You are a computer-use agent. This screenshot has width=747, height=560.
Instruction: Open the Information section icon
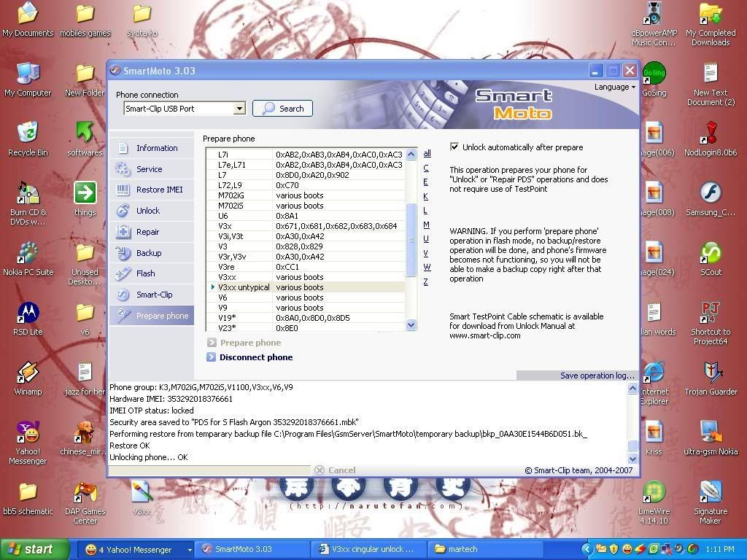(123, 148)
